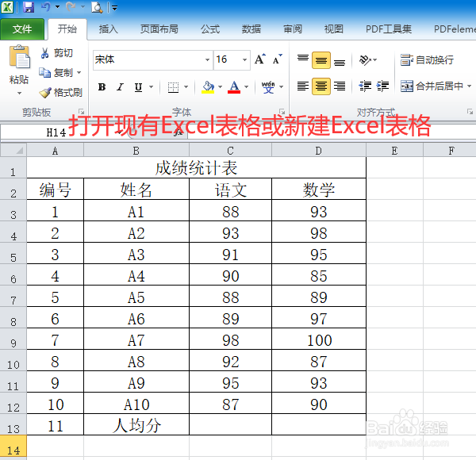Open the Paste options dropdown arrow

point(19,93)
